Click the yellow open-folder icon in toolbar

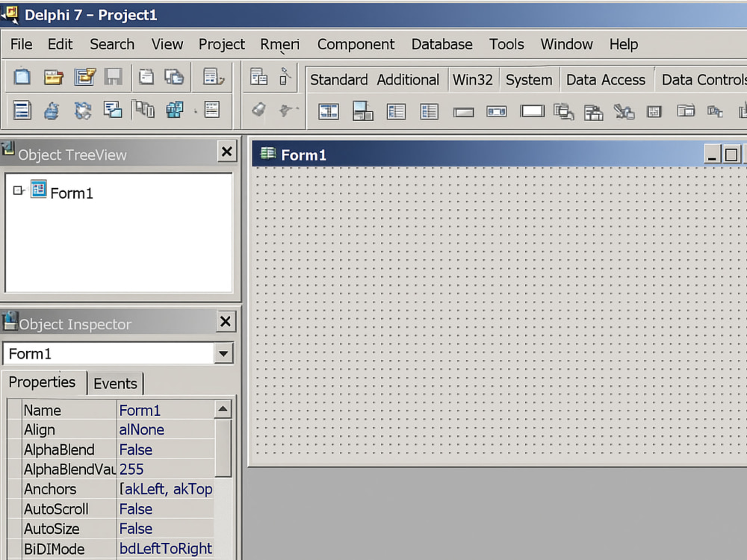pyautogui.click(x=53, y=77)
